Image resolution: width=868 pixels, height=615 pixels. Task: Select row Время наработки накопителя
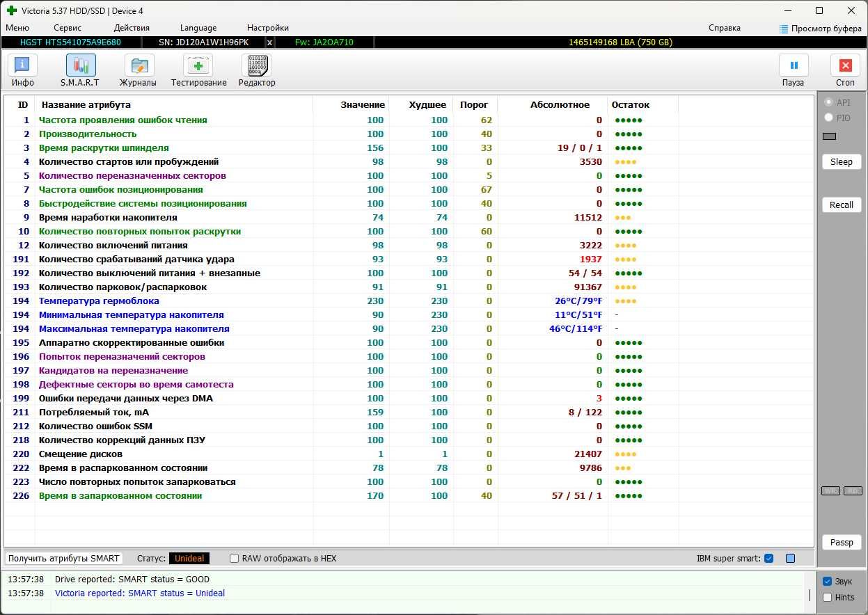(x=409, y=217)
